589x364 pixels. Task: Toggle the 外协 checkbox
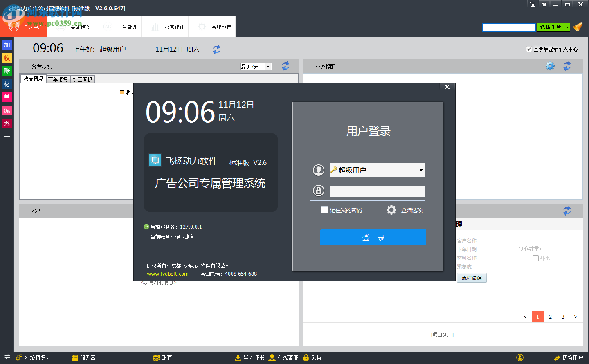(x=535, y=258)
